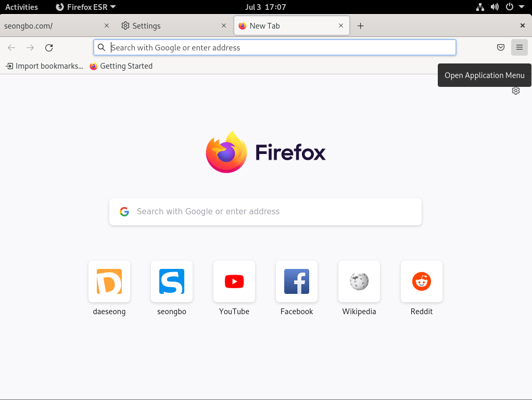Click the network icon in top bar
The height and width of the screenshot is (400, 532).
pos(480,7)
